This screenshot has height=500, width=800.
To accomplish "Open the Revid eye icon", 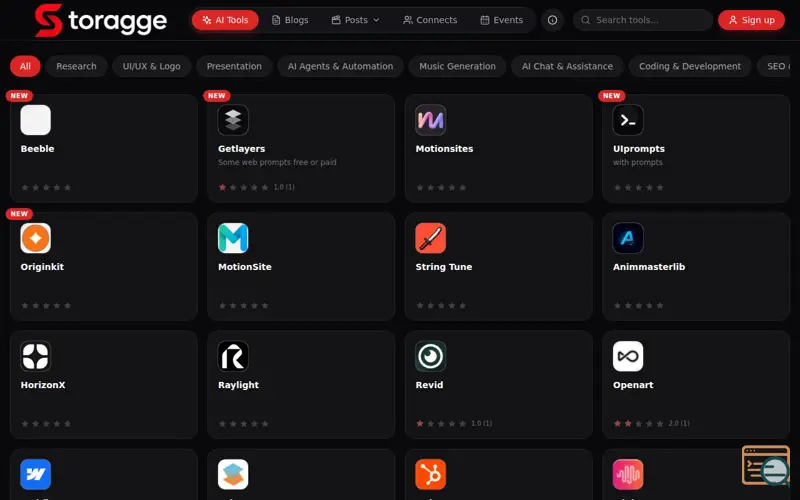I will [431, 356].
